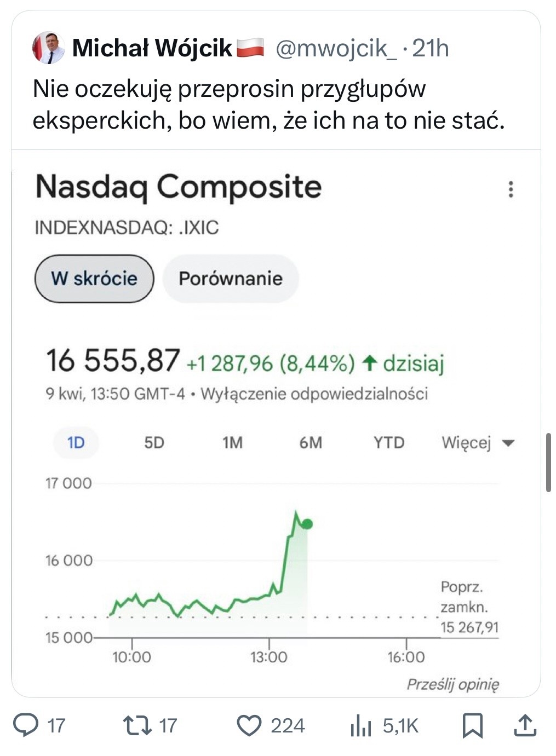
Task: Select YTD chart range
Action: (389, 442)
